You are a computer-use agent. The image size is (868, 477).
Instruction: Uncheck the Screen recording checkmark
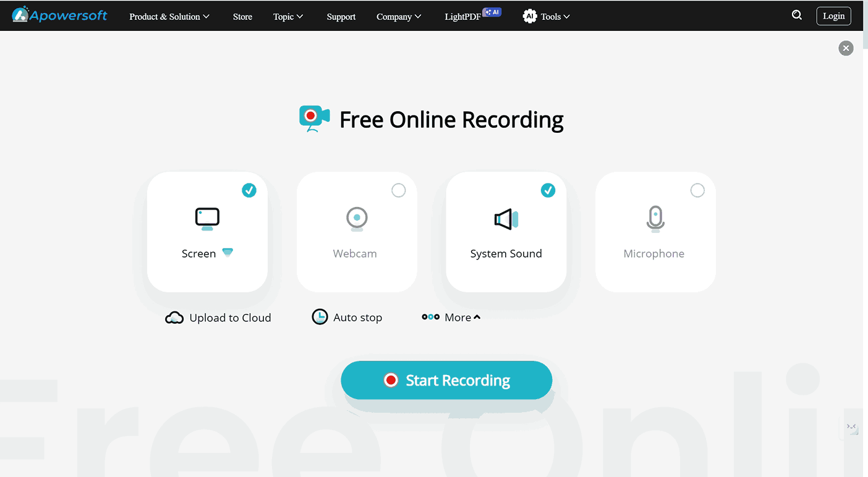(x=249, y=190)
